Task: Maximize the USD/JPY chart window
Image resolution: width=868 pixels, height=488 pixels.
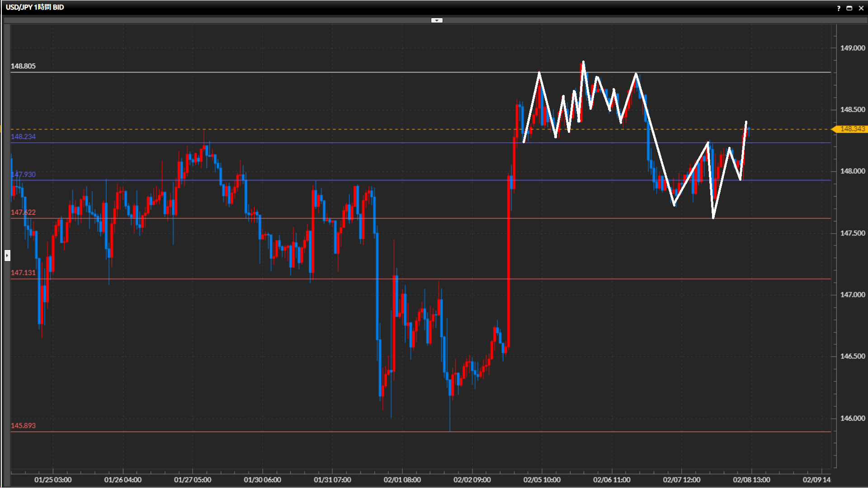Action: tap(849, 8)
